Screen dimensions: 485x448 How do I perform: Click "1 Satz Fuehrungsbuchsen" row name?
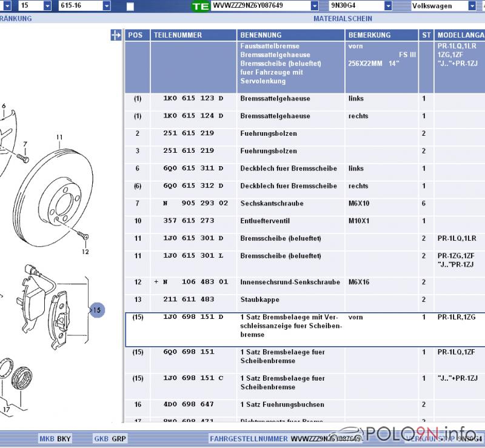282,404
